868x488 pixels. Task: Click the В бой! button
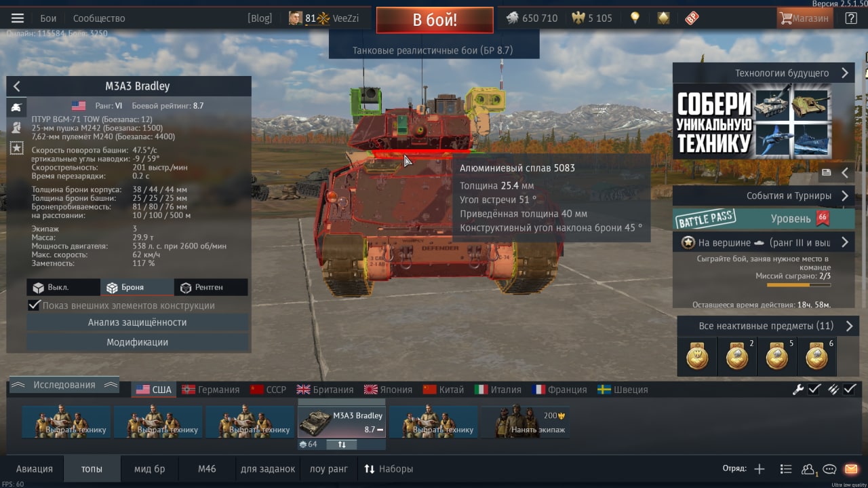coord(435,20)
